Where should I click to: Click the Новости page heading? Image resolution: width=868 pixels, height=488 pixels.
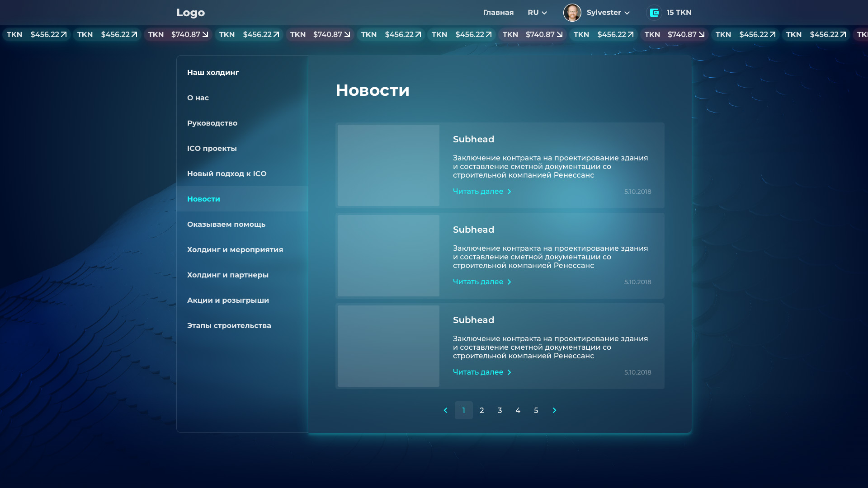point(373,90)
